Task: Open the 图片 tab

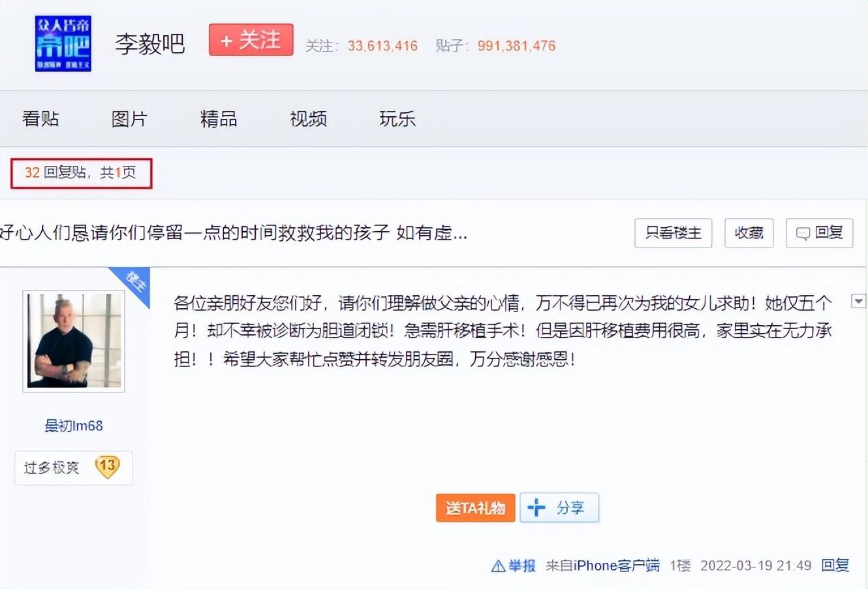Action: [129, 119]
